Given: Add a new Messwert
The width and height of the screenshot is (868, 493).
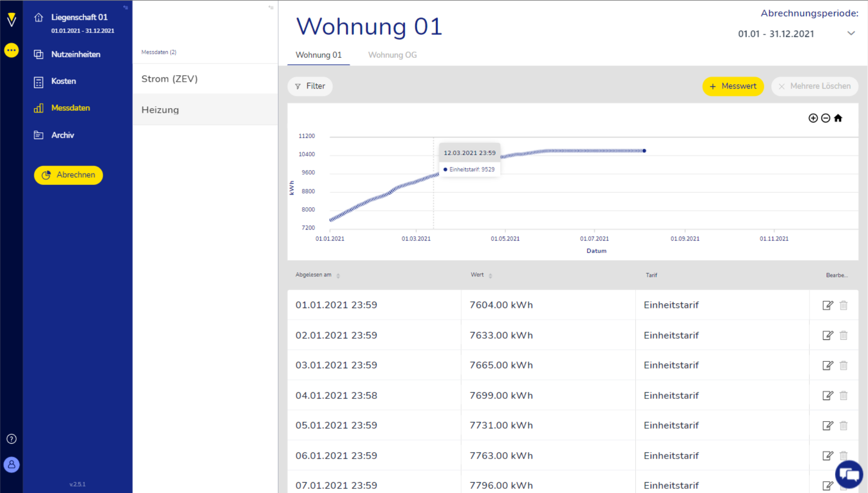Looking at the screenshot, I should [x=733, y=86].
